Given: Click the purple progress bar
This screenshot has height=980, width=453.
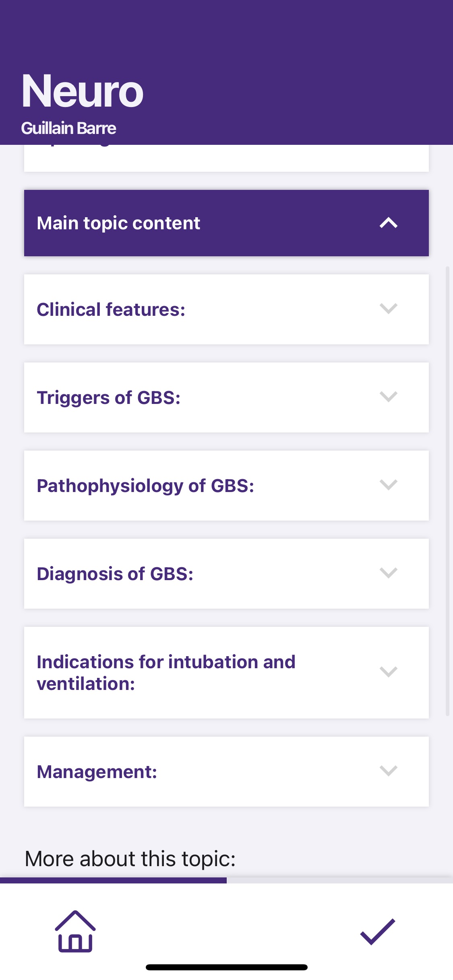Looking at the screenshot, I should (x=113, y=880).
